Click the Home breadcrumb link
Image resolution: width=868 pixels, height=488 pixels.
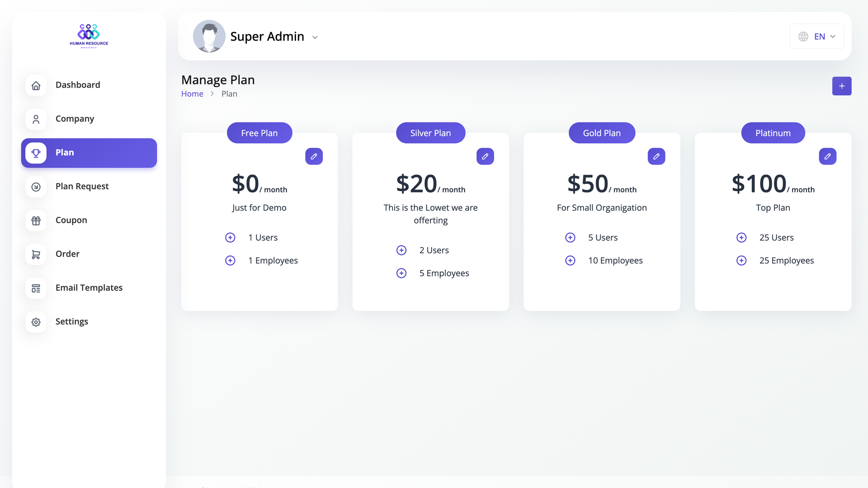192,94
